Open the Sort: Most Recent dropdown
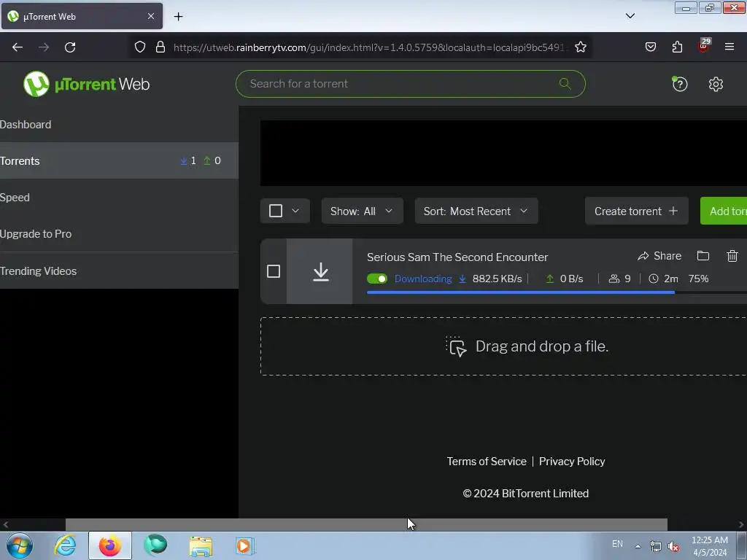 tap(476, 211)
